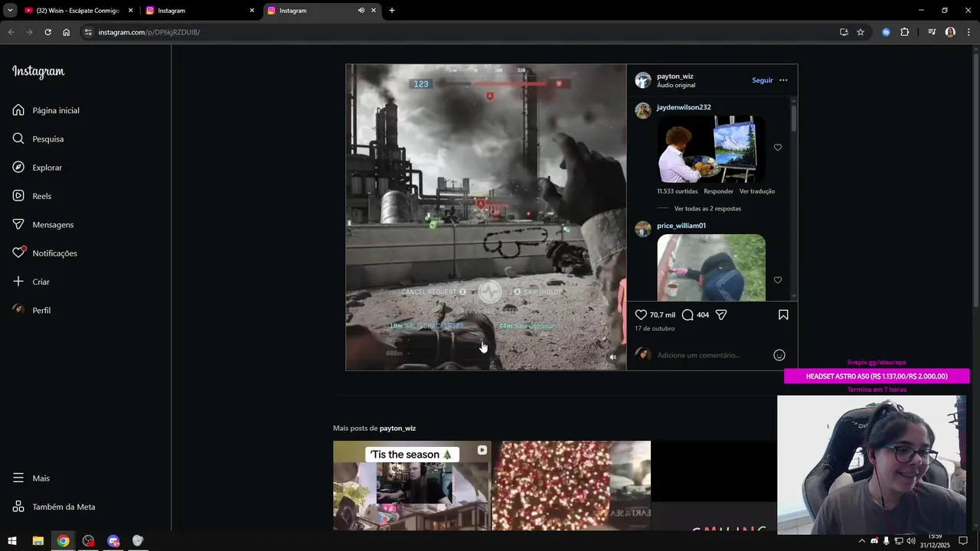
Task: Open 'Tis the season post thumbnail
Action: point(412,486)
